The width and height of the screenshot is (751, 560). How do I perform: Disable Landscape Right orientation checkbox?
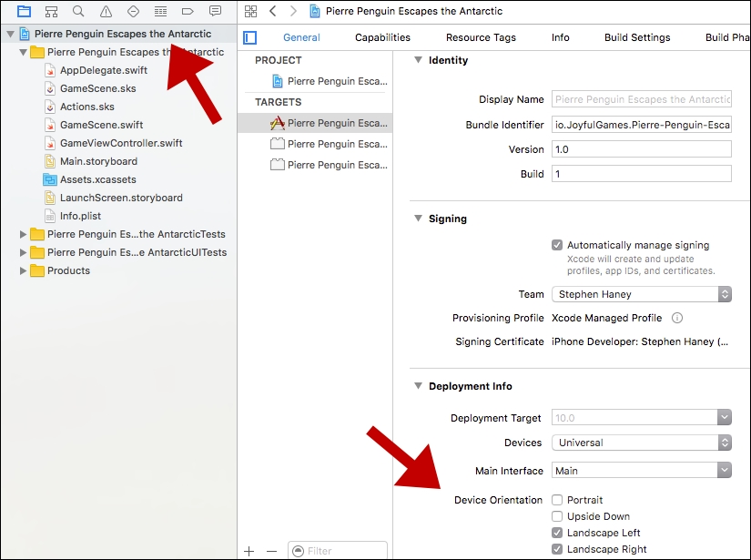click(556, 549)
